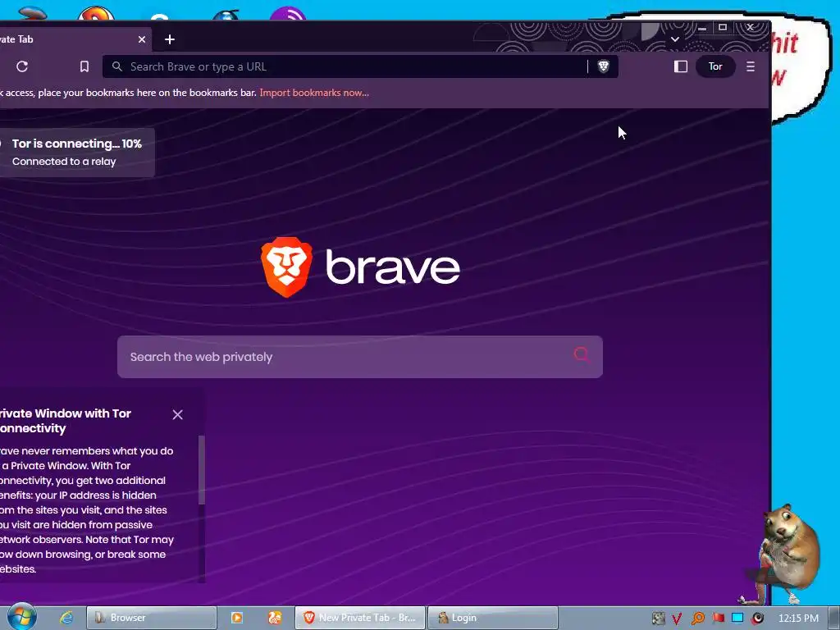
Task: Click the 'Connected to a relay' text
Action: [64, 162]
